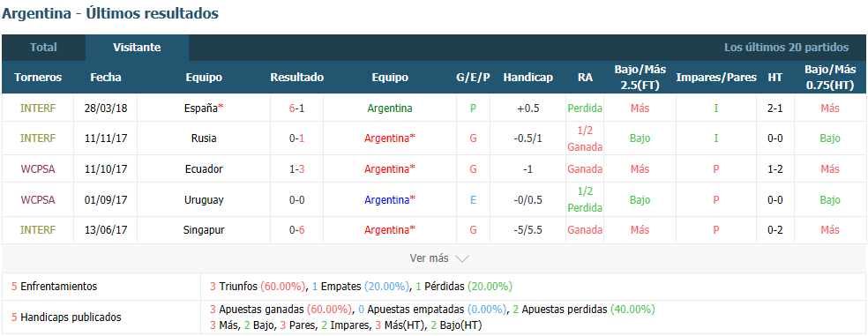Switch to the Total tab
The height and width of the screenshot is (336, 868).
click(44, 48)
